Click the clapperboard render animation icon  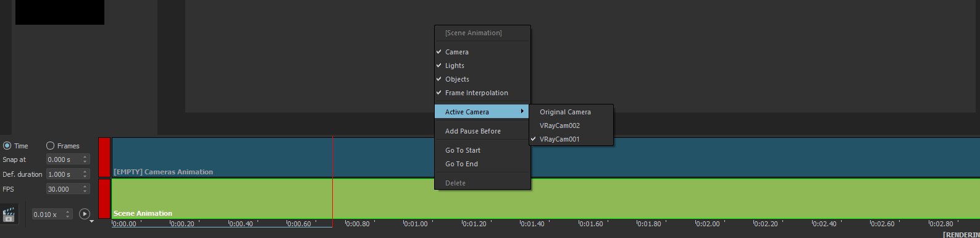pyautogui.click(x=9, y=215)
